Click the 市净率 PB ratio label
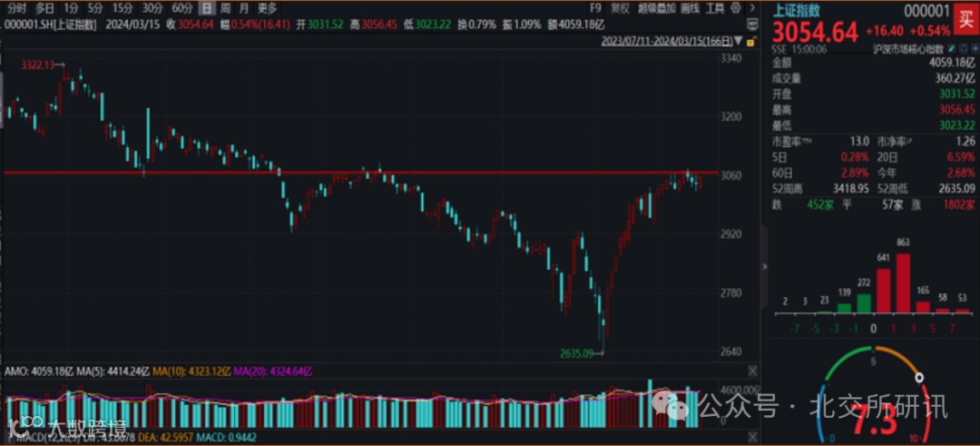Viewport: 980px width, 446px height. point(895,142)
